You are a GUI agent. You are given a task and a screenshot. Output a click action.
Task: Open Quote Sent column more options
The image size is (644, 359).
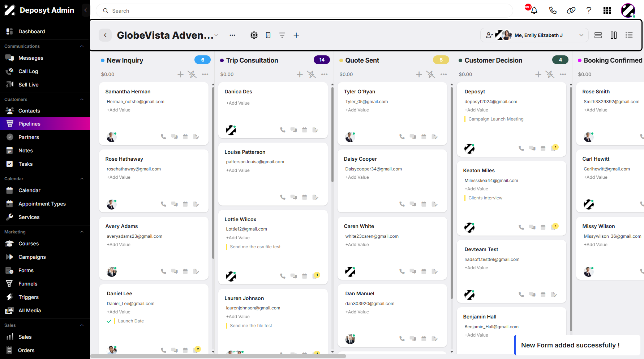444,74
